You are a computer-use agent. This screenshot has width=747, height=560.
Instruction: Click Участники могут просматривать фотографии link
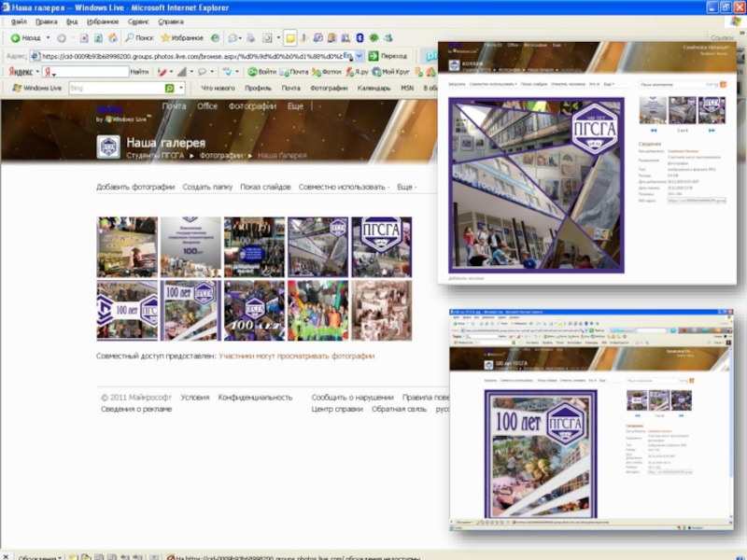296,356
